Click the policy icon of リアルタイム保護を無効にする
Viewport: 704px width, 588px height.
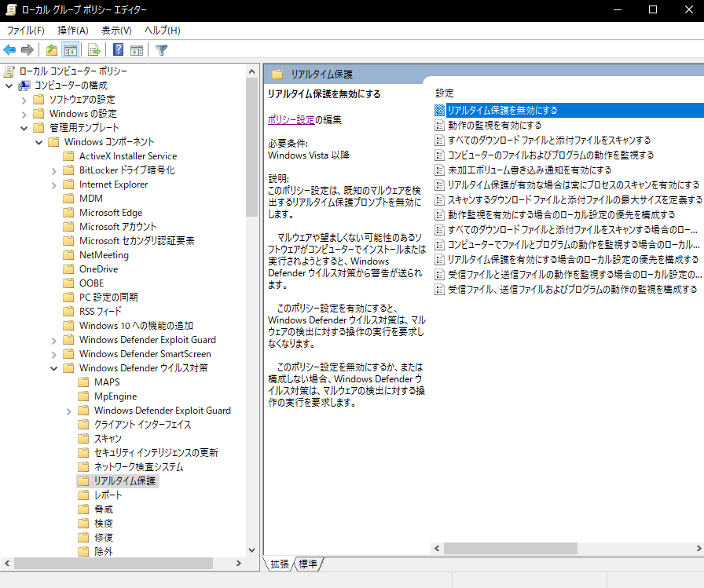point(439,111)
